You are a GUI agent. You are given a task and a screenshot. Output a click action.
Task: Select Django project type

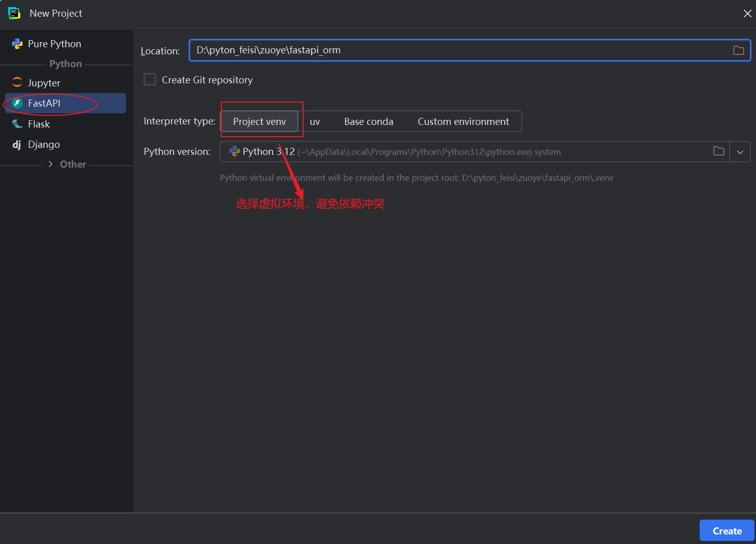click(65, 145)
